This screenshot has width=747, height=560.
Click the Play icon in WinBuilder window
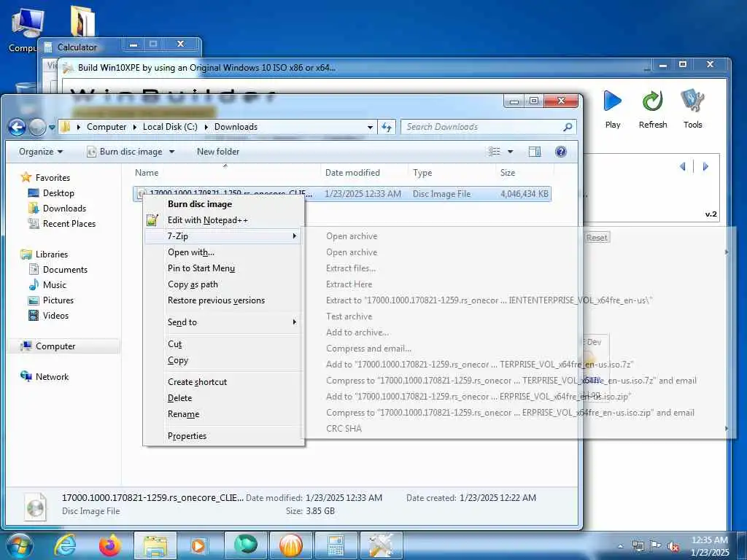coord(612,101)
